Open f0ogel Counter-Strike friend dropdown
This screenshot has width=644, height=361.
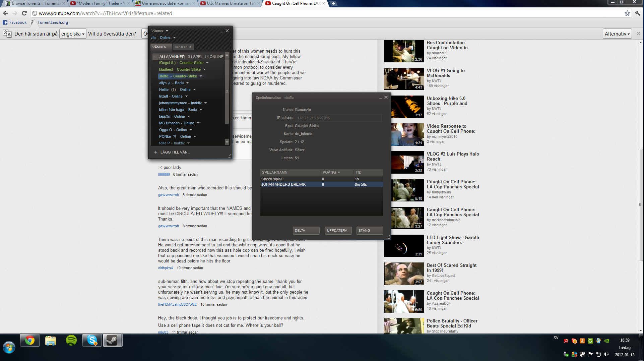pyautogui.click(x=207, y=63)
